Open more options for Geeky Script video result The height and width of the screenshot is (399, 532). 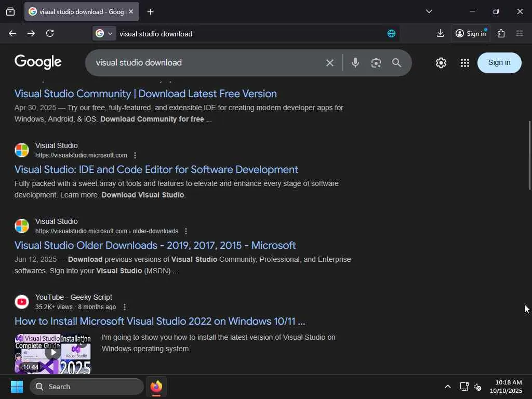(125, 307)
